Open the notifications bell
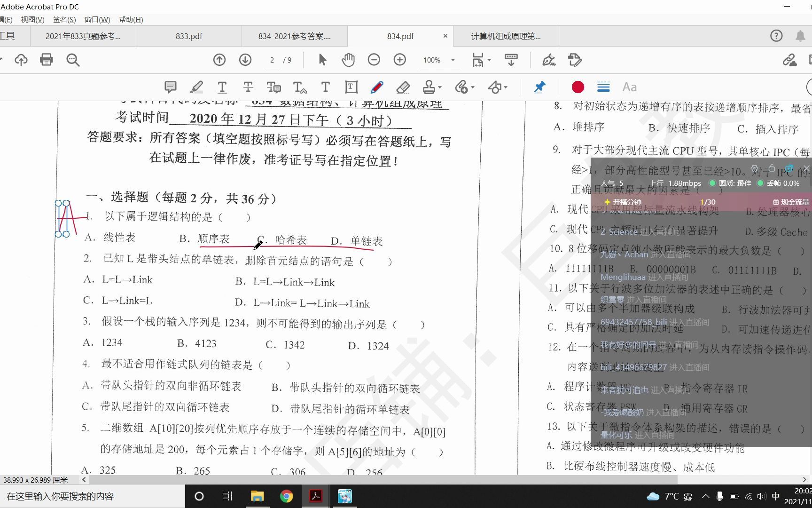This screenshot has width=812, height=508. pyautogui.click(x=800, y=36)
